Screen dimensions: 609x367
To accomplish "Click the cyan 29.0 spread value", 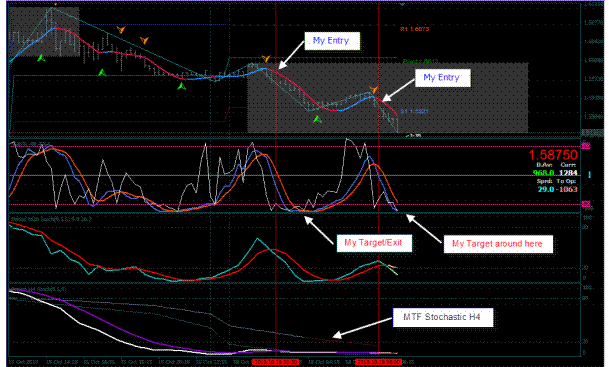I will 546,189.
